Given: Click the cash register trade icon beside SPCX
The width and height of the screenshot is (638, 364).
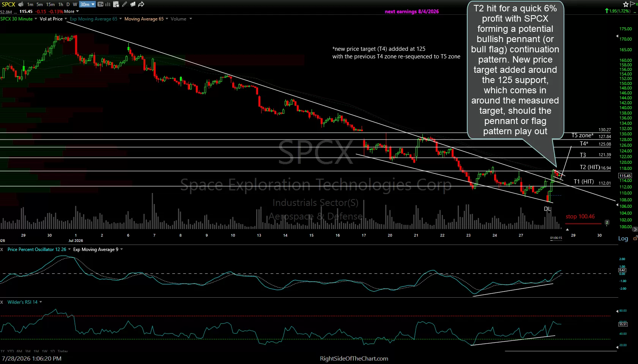Looking at the screenshot, I should point(21,4).
